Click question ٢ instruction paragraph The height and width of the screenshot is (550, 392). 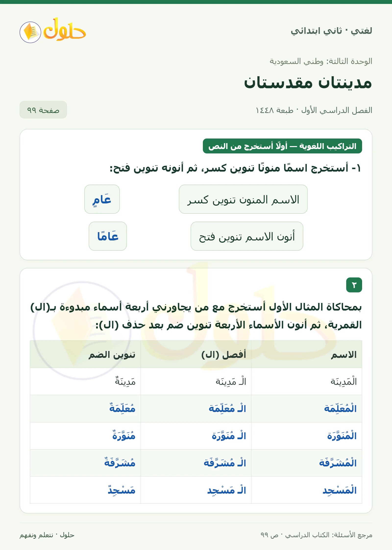coord(196,316)
